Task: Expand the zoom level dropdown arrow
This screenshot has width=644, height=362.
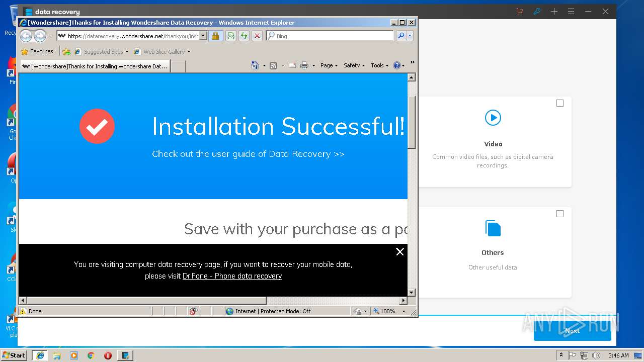Action: tap(404, 311)
